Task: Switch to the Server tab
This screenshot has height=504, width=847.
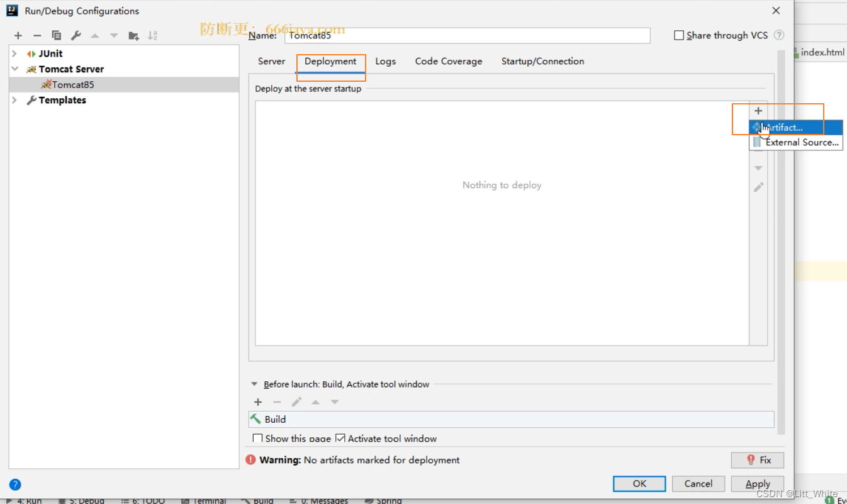Action: 272,61
